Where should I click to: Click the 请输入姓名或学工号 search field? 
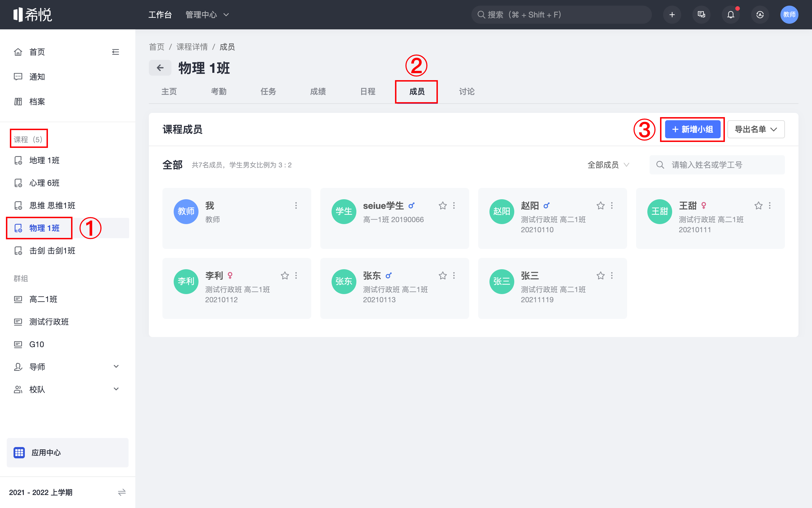pyautogui.click(x=717, y=165)
